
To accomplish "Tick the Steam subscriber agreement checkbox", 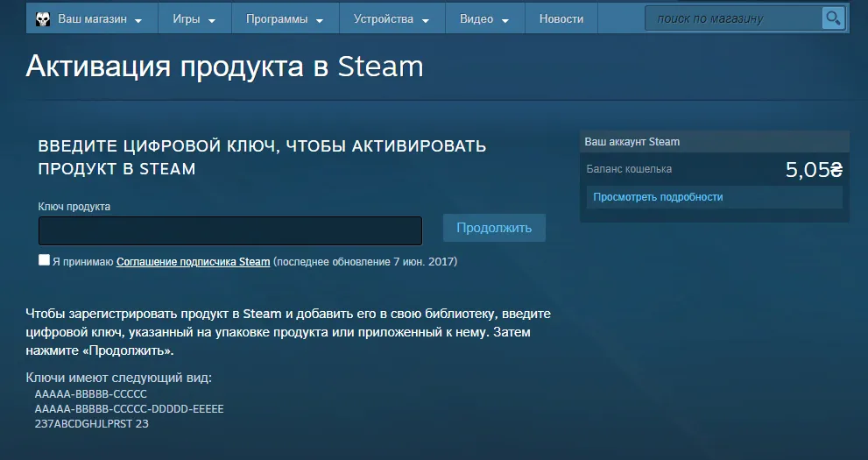I will (45, 260).
